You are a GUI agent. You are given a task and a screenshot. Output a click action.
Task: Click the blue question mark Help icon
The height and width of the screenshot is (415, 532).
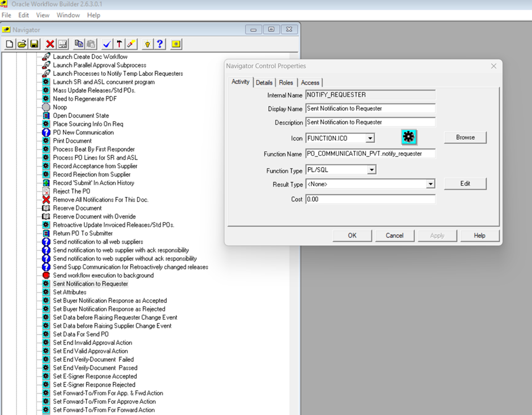tap(160, 44)
